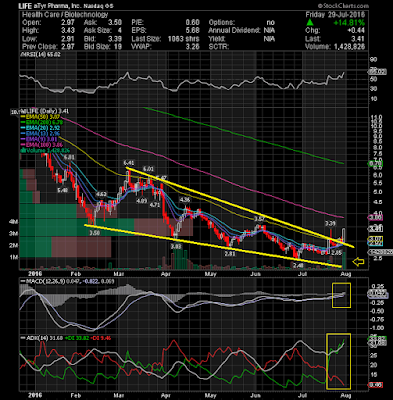Click the green 6.79 EMA price tag
393x400 pixels.
(x=376, y=164)
